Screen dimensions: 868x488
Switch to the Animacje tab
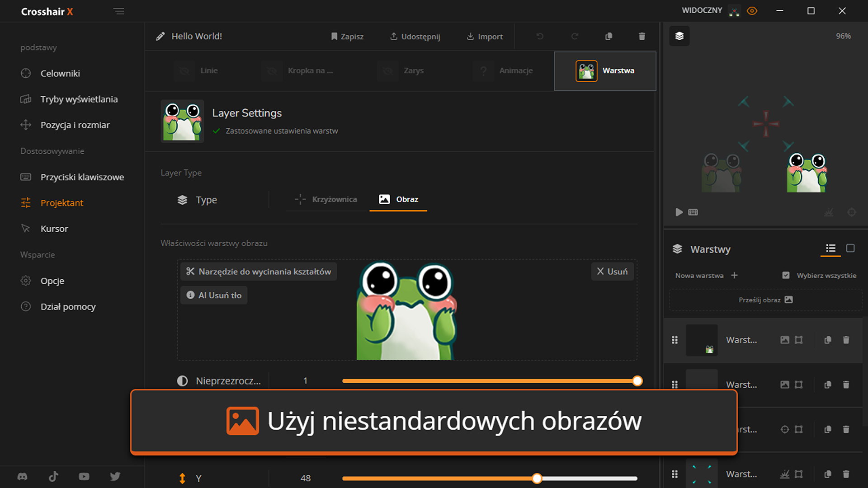(x=504, y=70)
